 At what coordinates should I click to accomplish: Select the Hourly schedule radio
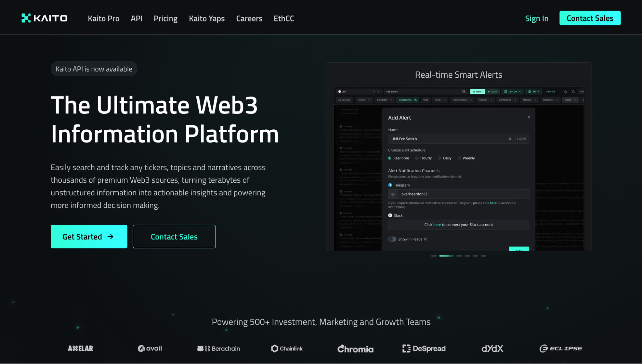417,158
